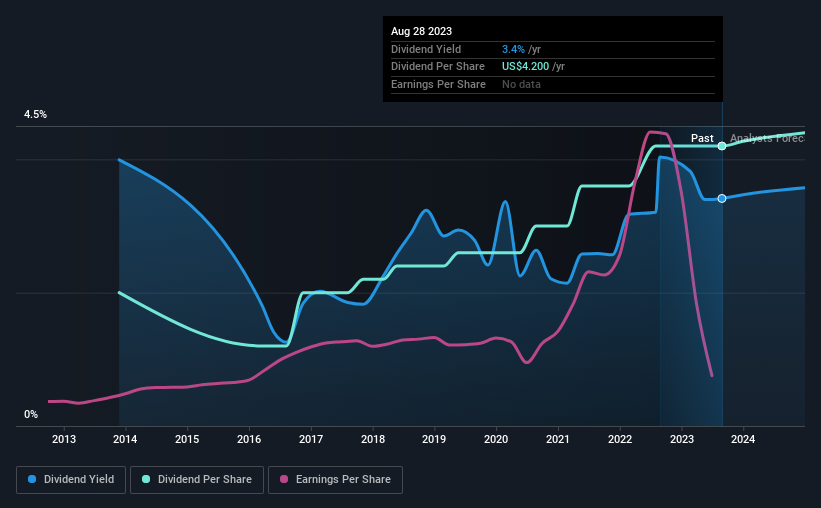Click the pink Earnings Per Share legend dot
Image resolution: width=821 pixels, height=508 pixels.
(x=284, y=479)
